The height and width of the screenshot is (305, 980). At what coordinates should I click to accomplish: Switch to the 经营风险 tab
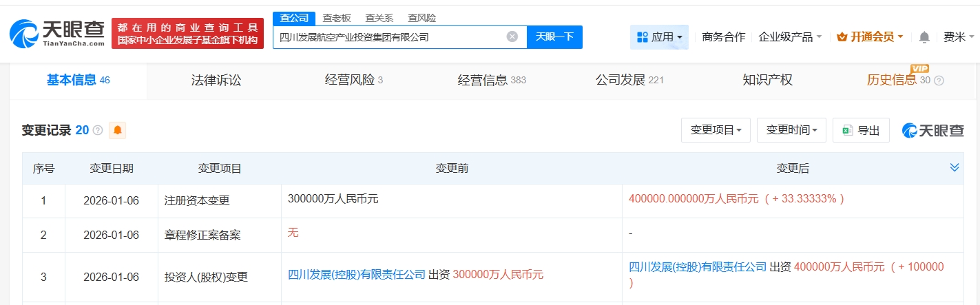[x=353, y=81]
